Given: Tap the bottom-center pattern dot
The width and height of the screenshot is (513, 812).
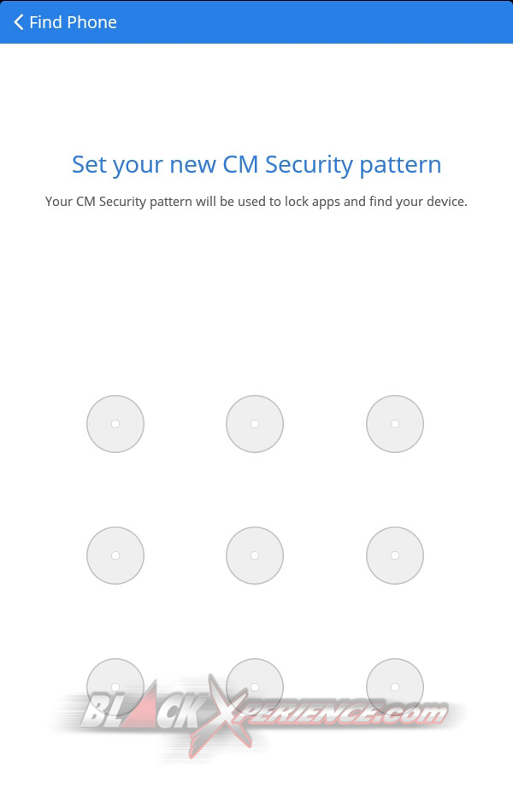Looking at the screenshot, I should click(254, 686).
